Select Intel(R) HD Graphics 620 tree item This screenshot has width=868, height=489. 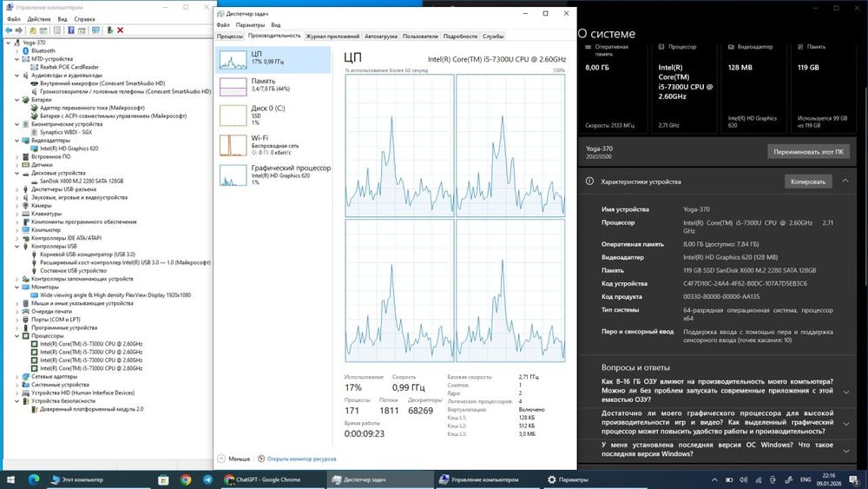click(x=69, y=149)
